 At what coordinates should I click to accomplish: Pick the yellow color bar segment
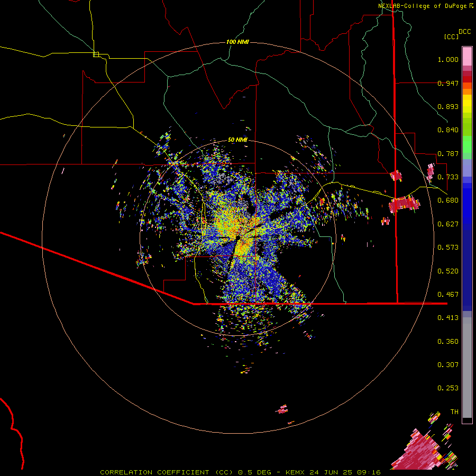467,104
